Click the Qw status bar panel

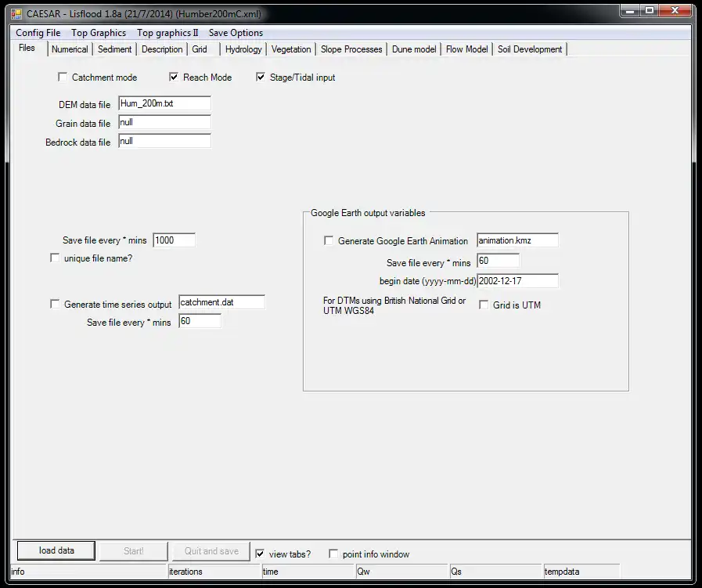point(402,572)
